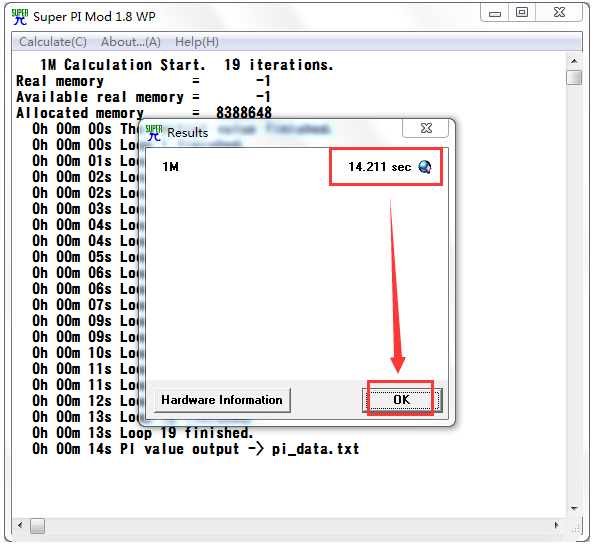
Task: Close the Super PI Mod 1.8 WP window
Action: point(559,13)
